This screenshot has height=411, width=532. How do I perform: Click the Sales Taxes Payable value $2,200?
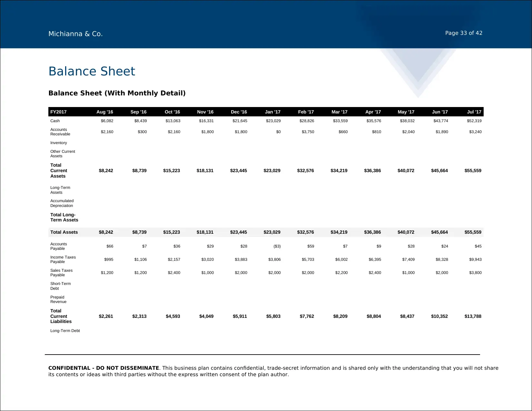(x=341, y=273)
